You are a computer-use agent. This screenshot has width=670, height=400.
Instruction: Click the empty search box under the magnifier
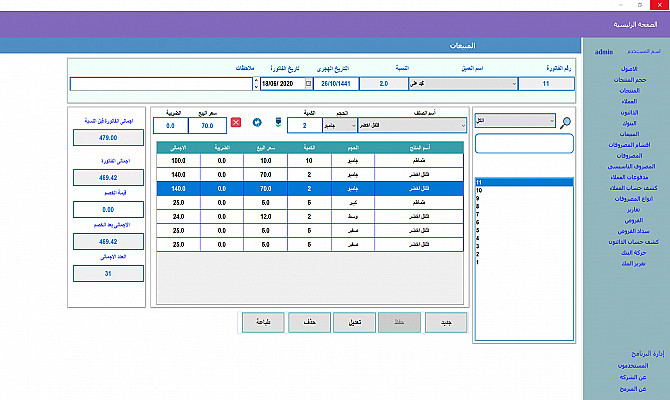pos(524,144)
